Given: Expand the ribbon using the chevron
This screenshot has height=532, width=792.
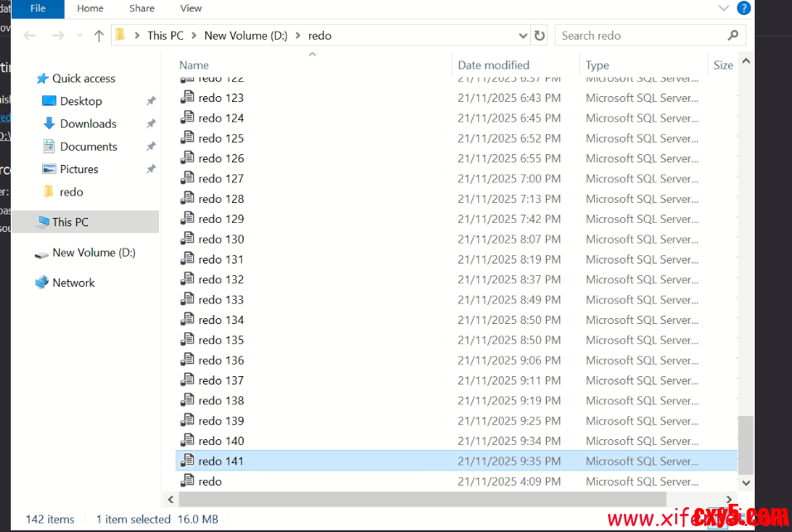Looking at the screenshot, I should (x=725, y=8).
